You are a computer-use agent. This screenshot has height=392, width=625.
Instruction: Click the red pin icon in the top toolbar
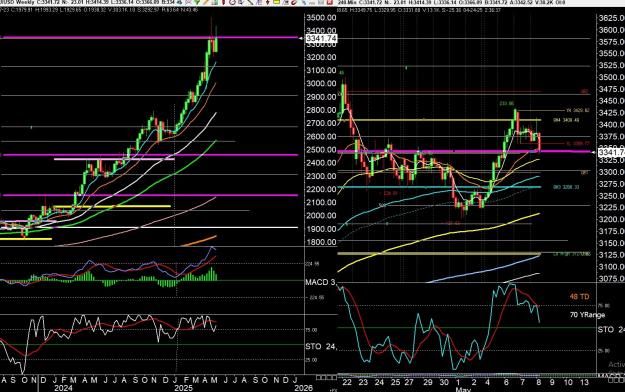coord(224,2)
